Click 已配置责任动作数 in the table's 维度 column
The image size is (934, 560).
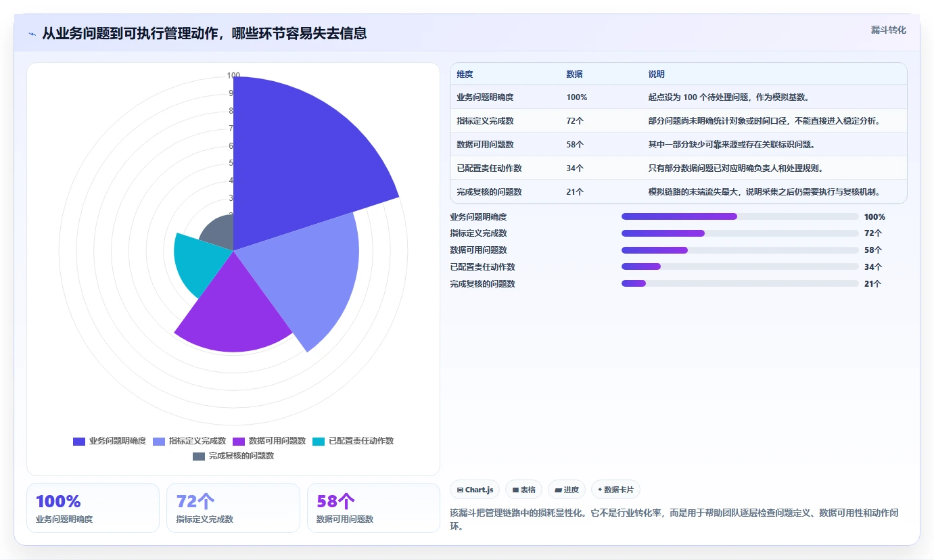(x=489, y=168)
